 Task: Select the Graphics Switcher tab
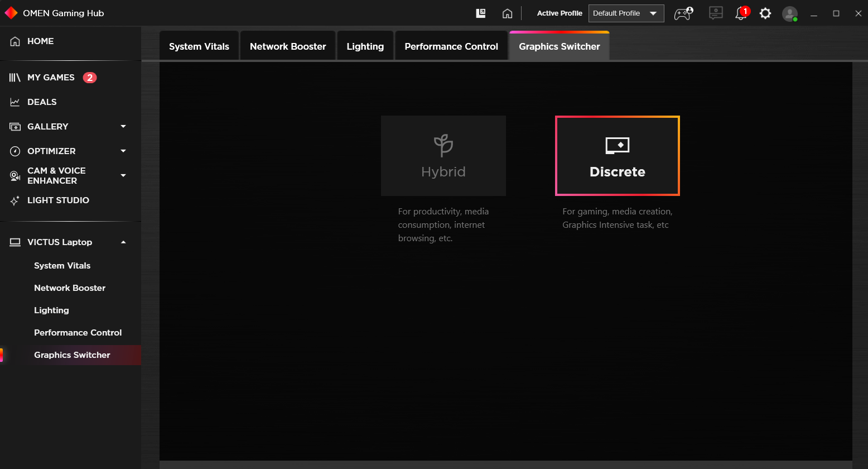click(560, 46)
